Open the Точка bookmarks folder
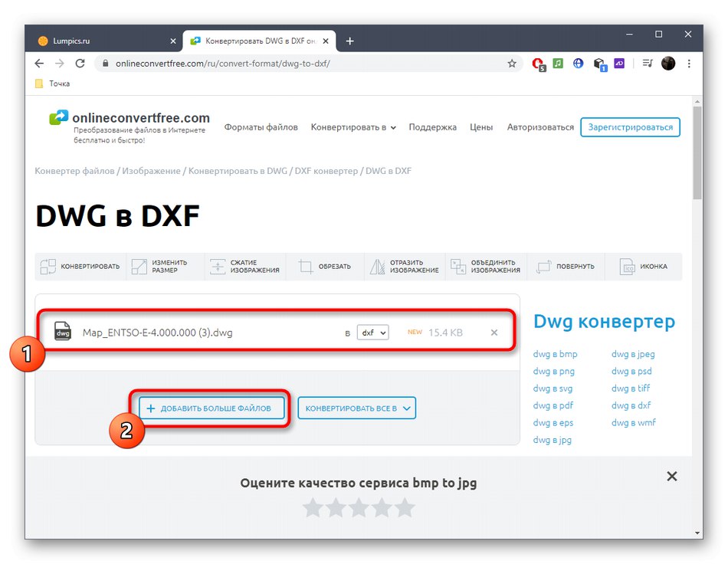The width and height of the screenshot is (728, 564). pyautogui.click(x=53, y=84)
